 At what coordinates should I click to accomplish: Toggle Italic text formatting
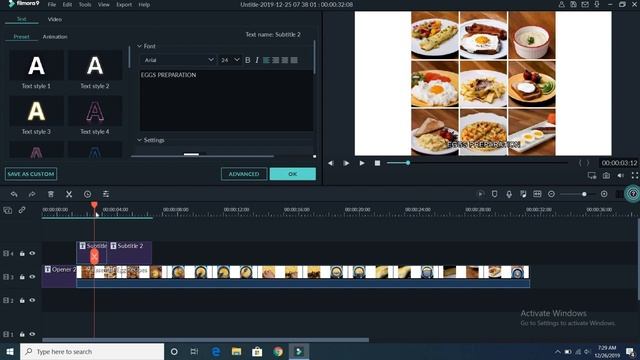257,60
